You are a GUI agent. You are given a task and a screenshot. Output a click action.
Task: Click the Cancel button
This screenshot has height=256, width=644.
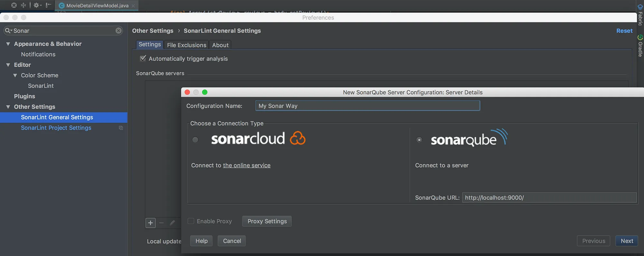pyautogui.click(x=232, y=241)
